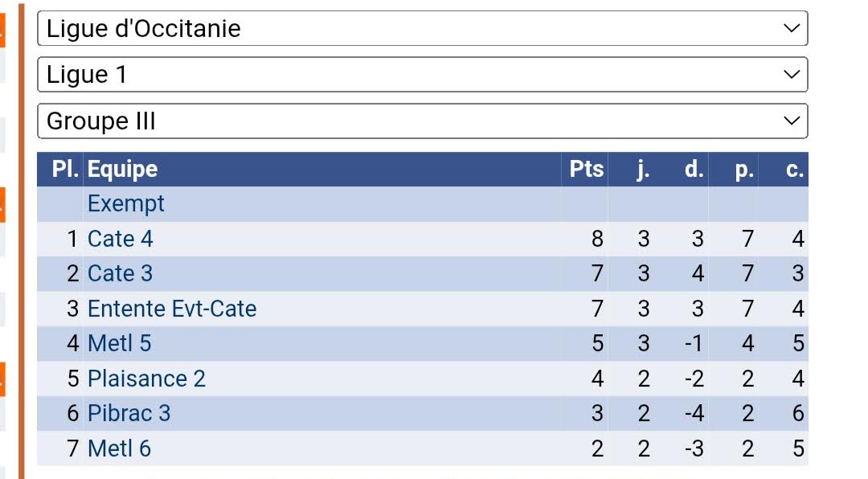
Task: Click the chevron arrow on Groupe III
Action: 792,121
